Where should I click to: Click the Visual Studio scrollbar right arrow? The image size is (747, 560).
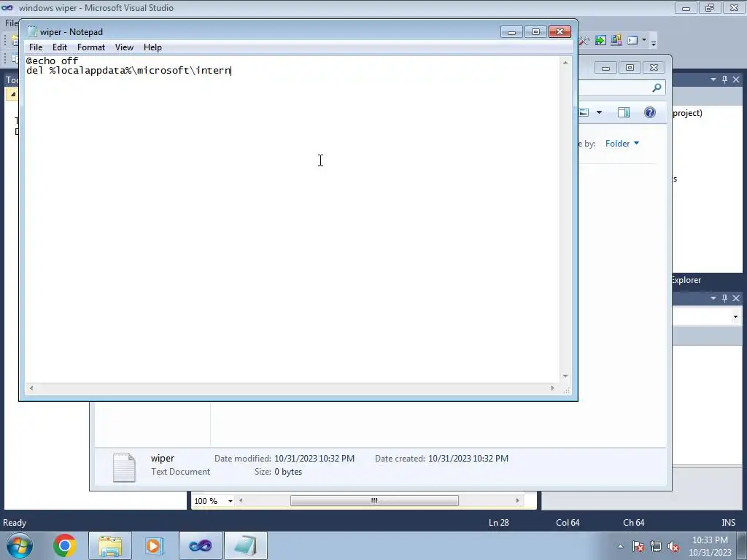click(517, 500)
